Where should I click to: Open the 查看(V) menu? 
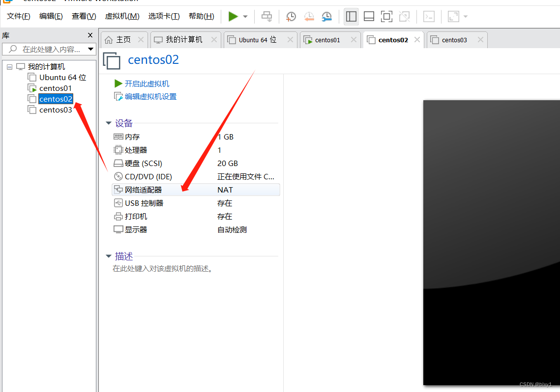(x=84, y=16)
